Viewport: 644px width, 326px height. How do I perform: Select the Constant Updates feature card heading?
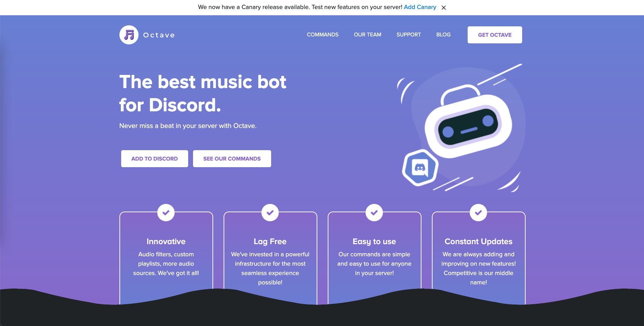tap(478, 241)
